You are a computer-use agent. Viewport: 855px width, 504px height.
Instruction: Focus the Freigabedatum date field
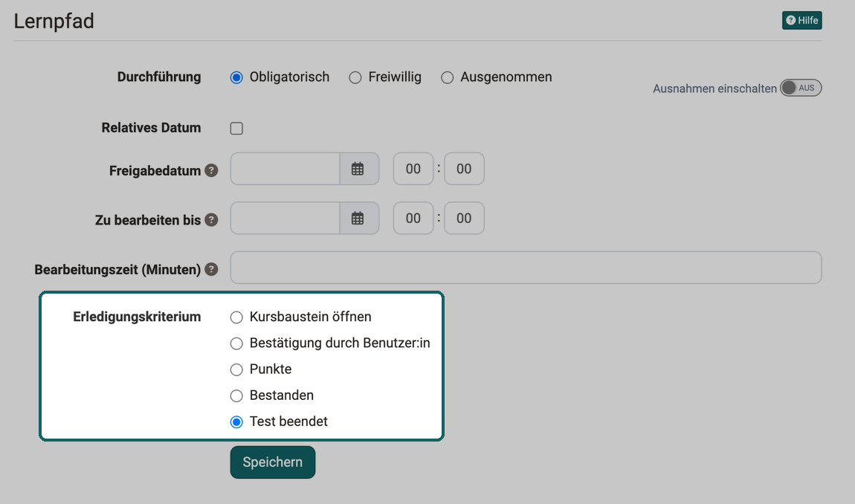point(285,169)
